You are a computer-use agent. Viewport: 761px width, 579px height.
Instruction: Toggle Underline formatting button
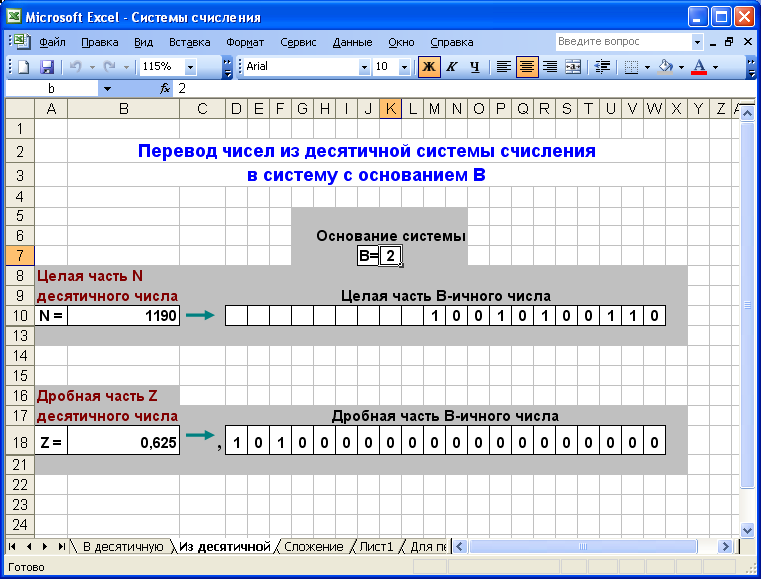(475, 67)
